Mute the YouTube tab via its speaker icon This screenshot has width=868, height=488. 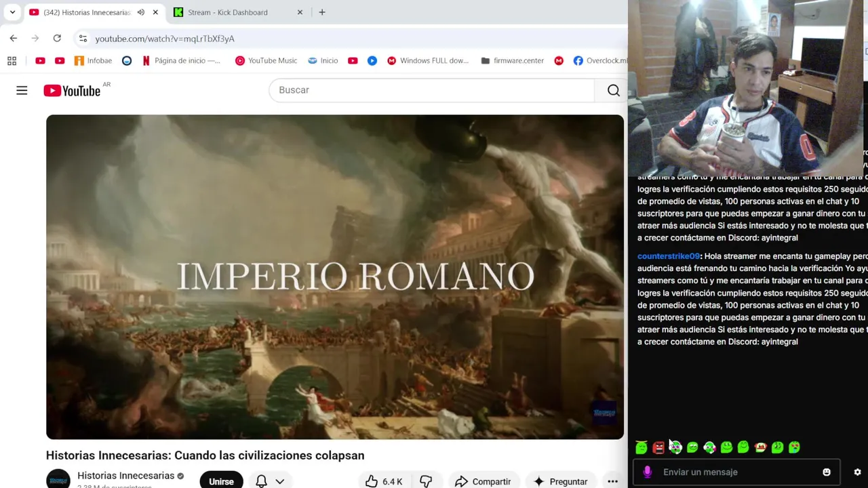pos(140,12)
